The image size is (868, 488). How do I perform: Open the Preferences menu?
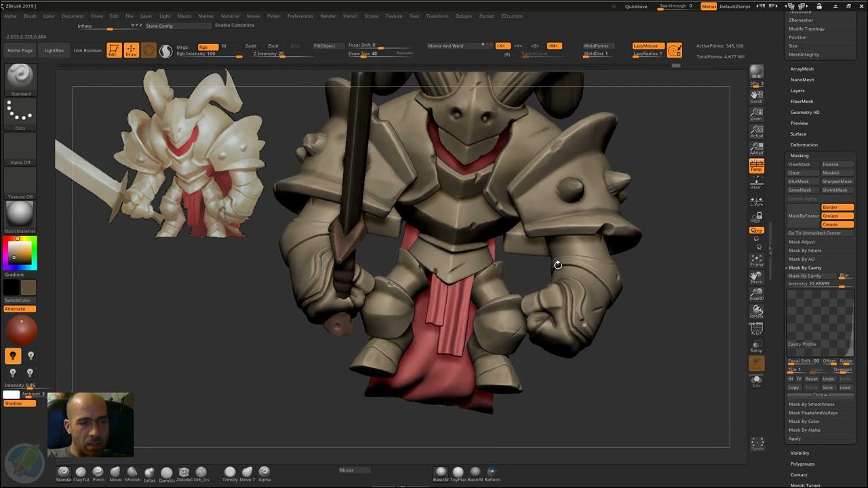300,16
